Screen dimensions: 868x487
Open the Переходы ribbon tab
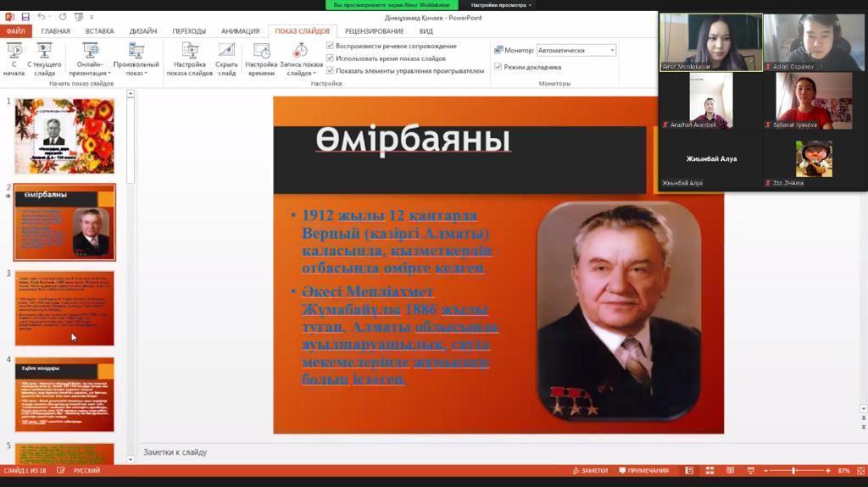tap(189, 31)
